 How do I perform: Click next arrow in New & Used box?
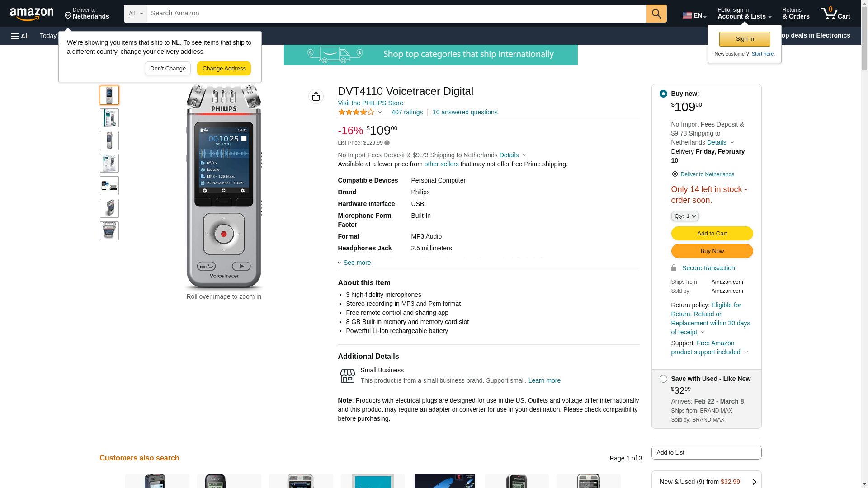tap(754, 482)
